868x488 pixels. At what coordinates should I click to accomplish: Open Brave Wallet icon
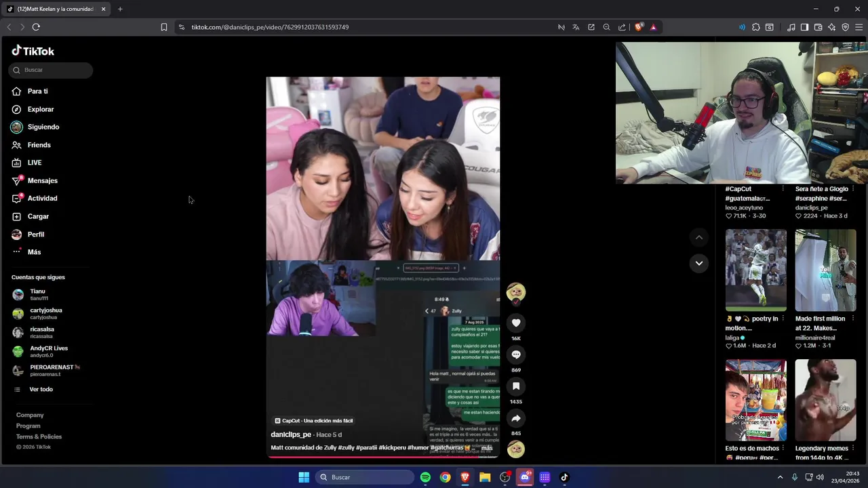coord(818,27)
